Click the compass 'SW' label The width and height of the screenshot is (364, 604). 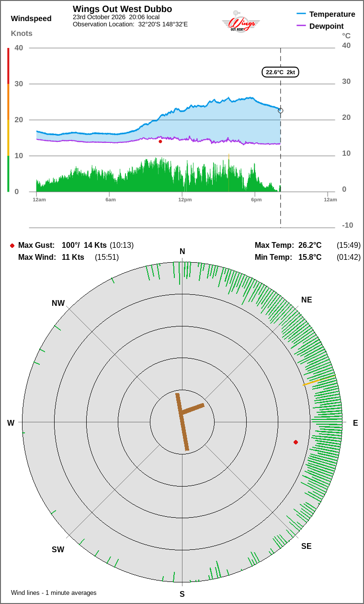pyautogui.click(x=58, y=550)
